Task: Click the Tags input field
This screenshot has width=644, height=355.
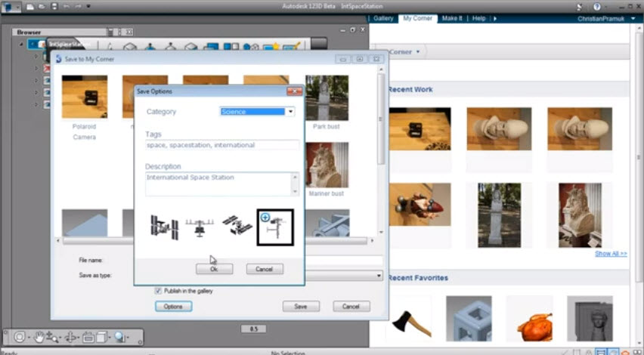Action: click(x=221, y=145)
